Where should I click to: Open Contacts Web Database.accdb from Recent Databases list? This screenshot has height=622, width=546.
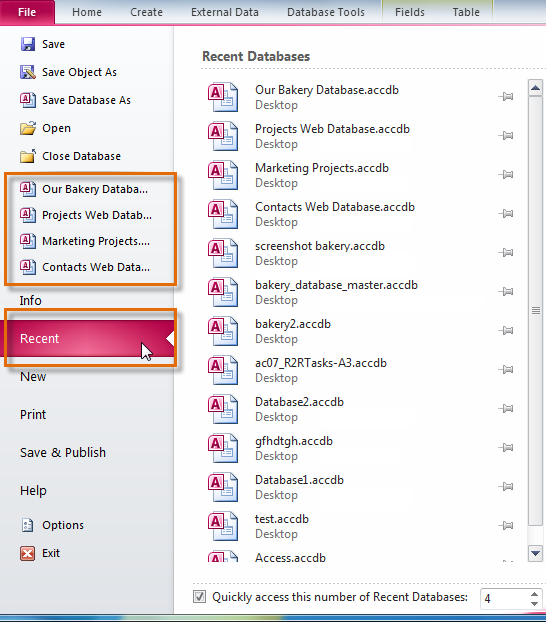click(x=335, y=214)
